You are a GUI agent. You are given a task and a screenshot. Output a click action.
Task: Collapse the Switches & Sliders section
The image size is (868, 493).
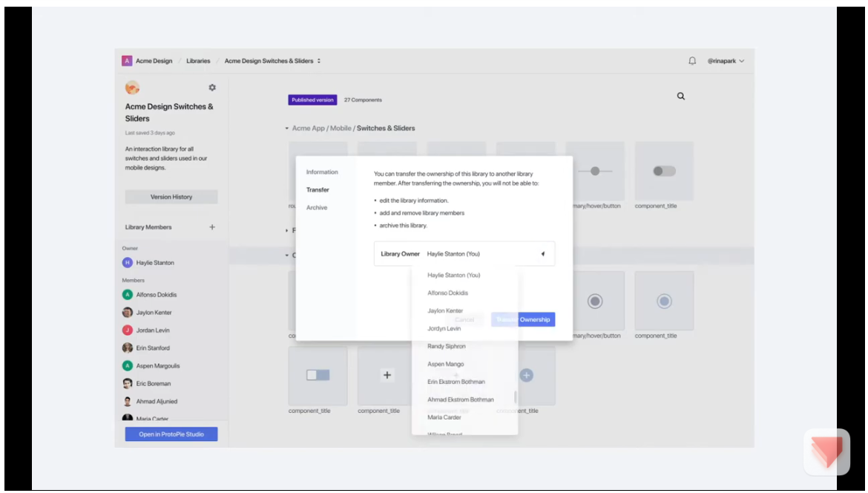pyautogui.click(x=287, y=128)
